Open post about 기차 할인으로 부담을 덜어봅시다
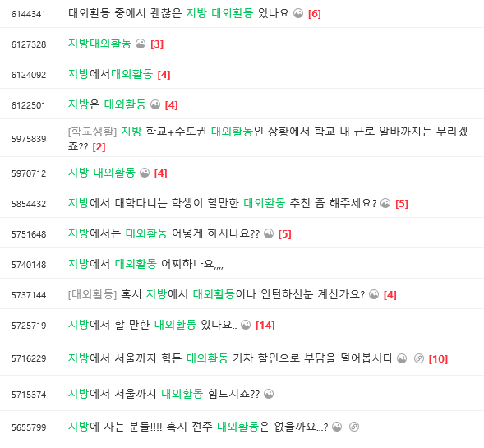484x448 pixels. click(x=230, y=358)
